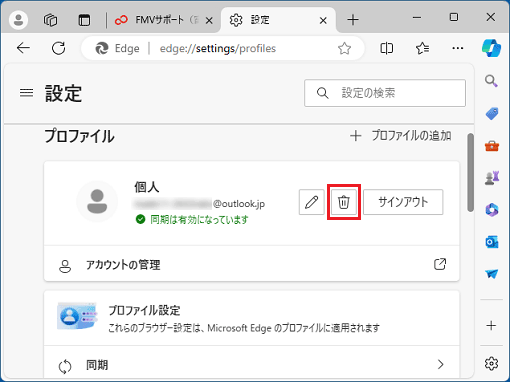Close the FMVサポート tab
The height and width of the screenshot is (382, 510).
coord(209,21)
